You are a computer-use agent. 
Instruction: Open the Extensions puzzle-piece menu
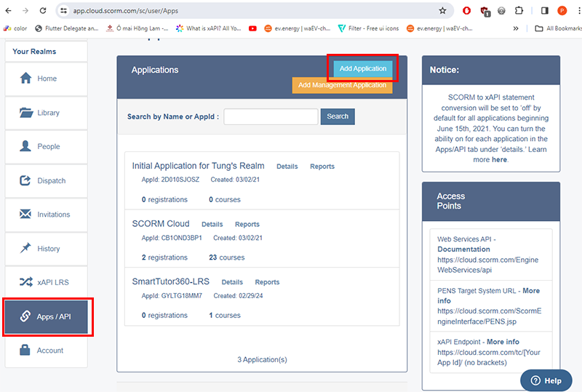519,10
